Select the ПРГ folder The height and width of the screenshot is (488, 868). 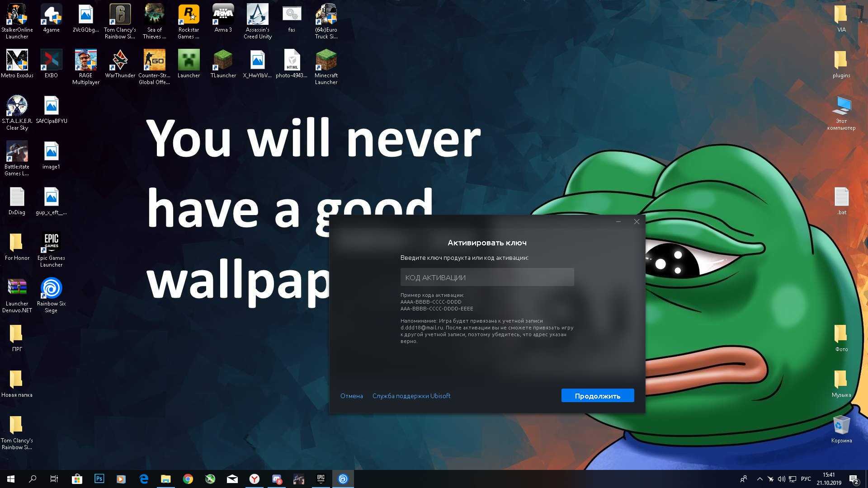(17, 338)
